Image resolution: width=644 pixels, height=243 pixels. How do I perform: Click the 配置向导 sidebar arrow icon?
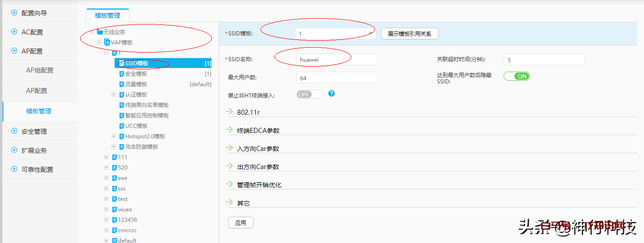pos(14,13)
